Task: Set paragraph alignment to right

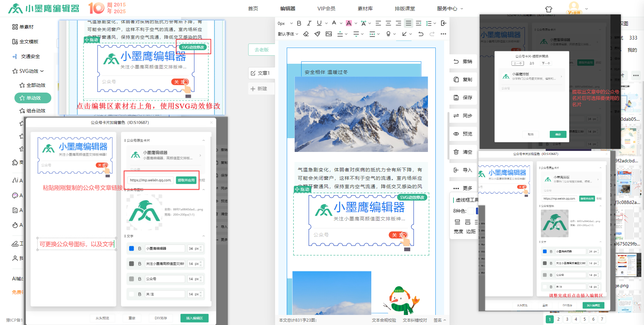Action: [x=398, y=23]
